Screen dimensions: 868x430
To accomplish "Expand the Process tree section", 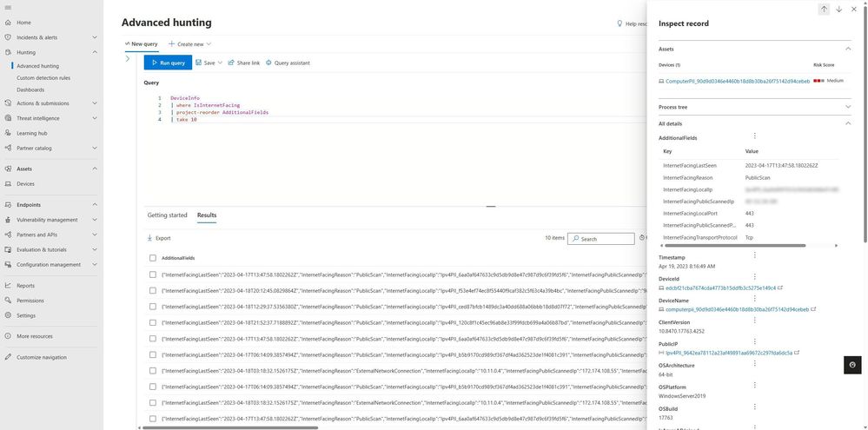I will [x=847, y=107].
